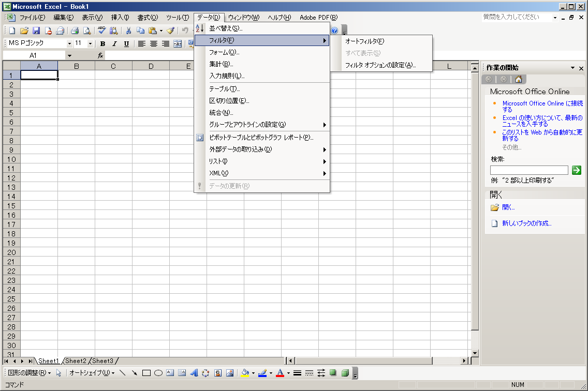
Task: Choose オートフィルタ from the filter submenu
Action: [364, 41]
